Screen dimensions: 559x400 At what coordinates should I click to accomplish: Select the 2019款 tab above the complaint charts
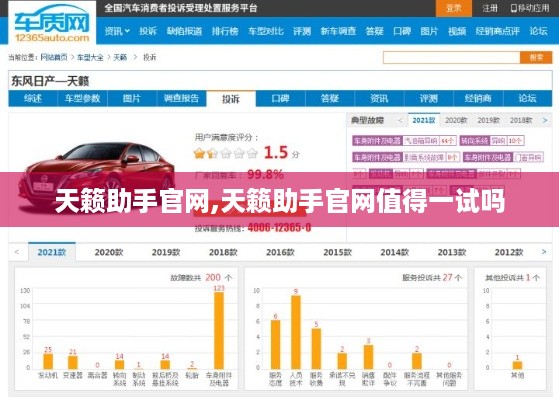166,252
